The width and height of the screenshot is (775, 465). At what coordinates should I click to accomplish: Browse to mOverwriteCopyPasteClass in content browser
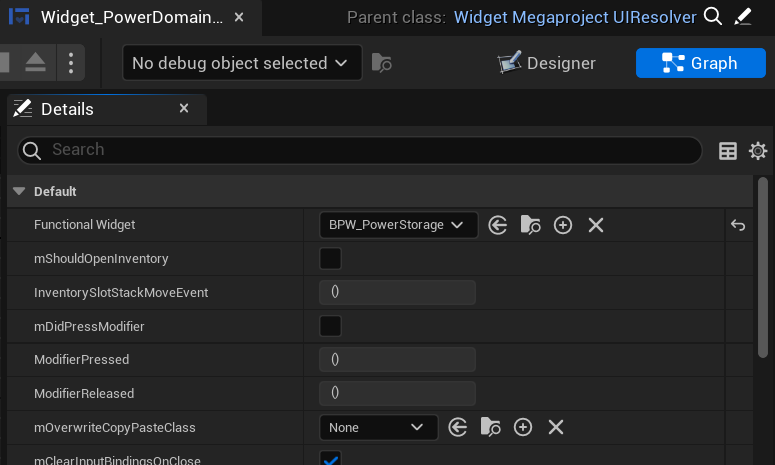tap(490, 427)
